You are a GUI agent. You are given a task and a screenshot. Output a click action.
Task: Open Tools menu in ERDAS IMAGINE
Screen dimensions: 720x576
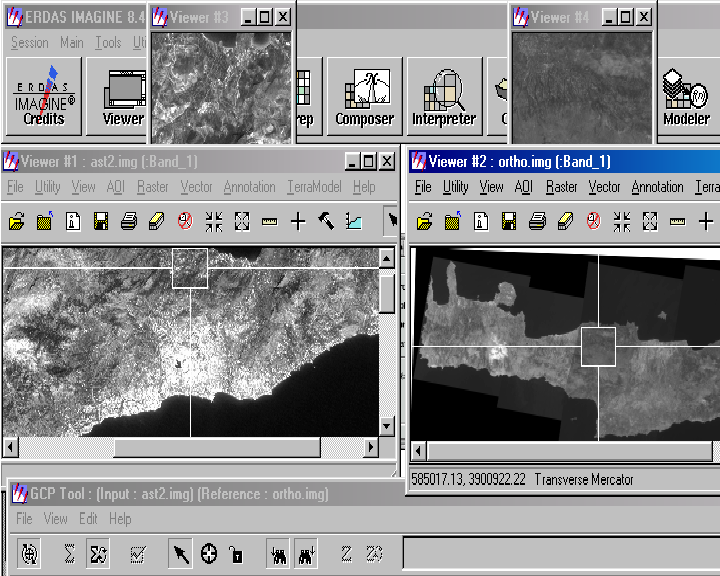108,43
